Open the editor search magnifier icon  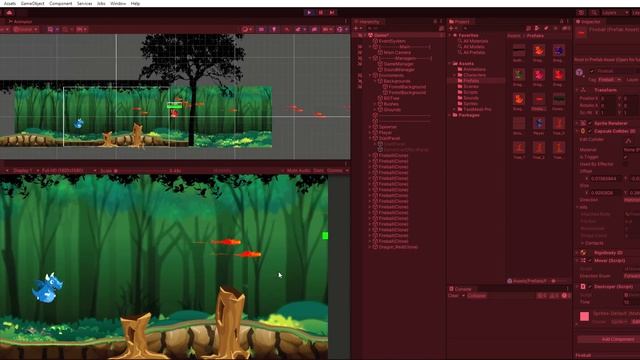coord(594,13)
